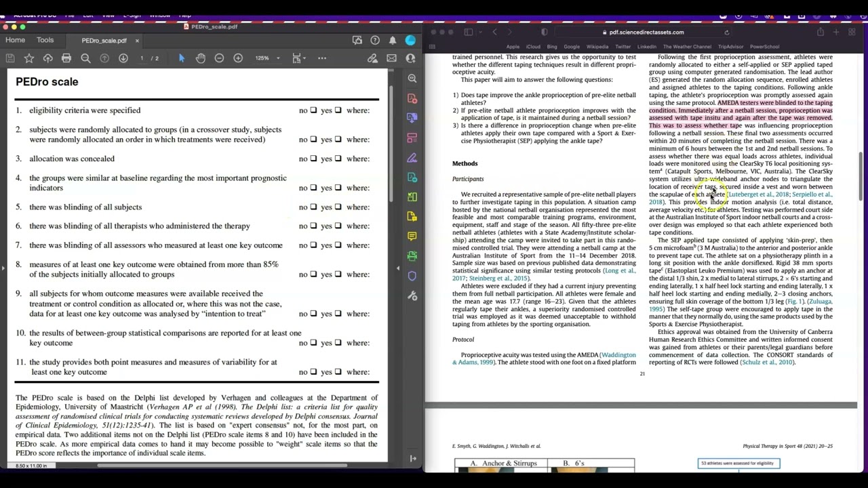
Task: Switch to the Tools tab in Acrobat
Action: pyautogui.click(x=45, y=40)
